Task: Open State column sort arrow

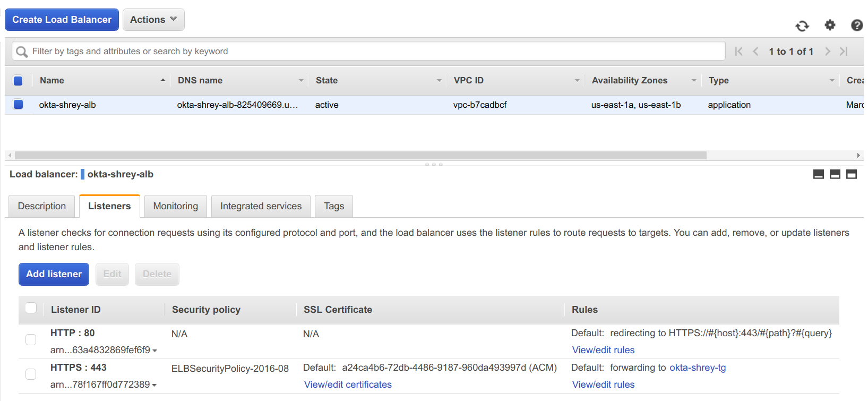Action: [439, 81]
